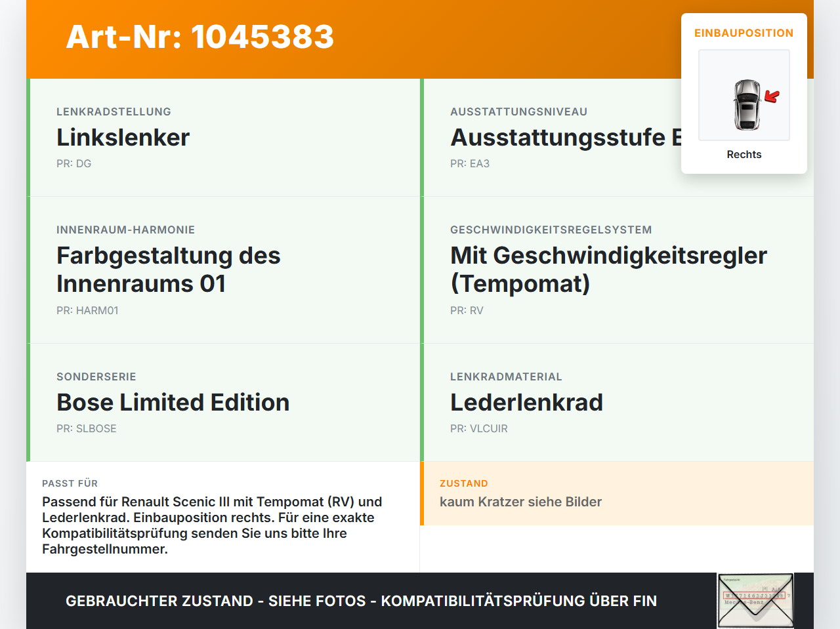Screen dimensions: 840x629
Task: Click the 'ZUSTAND' label
Action: (464, 483)
